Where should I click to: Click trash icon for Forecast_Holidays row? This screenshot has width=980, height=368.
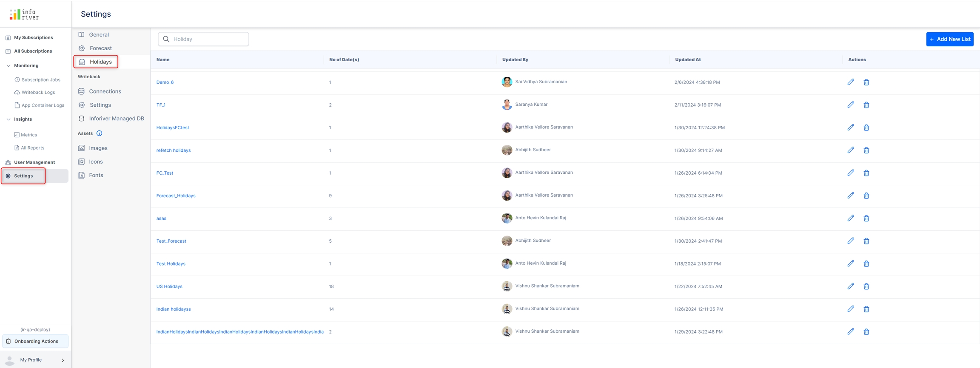point(866,195)
